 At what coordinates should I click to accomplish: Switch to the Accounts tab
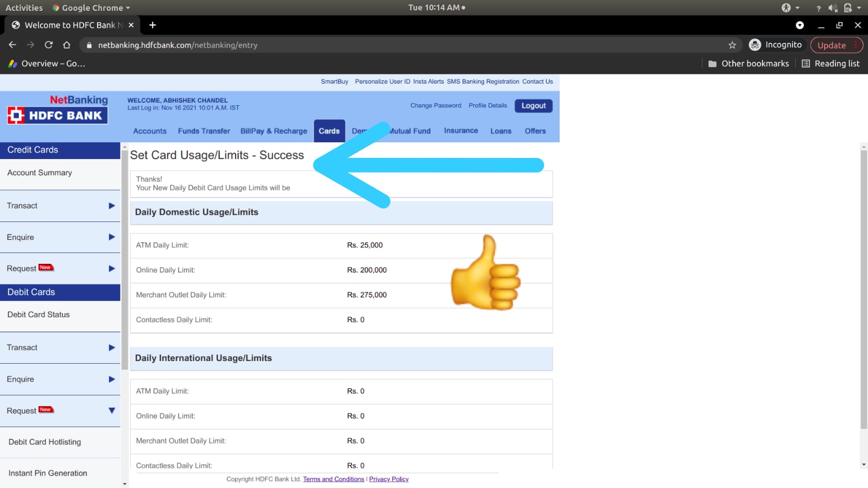pos(150,131)
